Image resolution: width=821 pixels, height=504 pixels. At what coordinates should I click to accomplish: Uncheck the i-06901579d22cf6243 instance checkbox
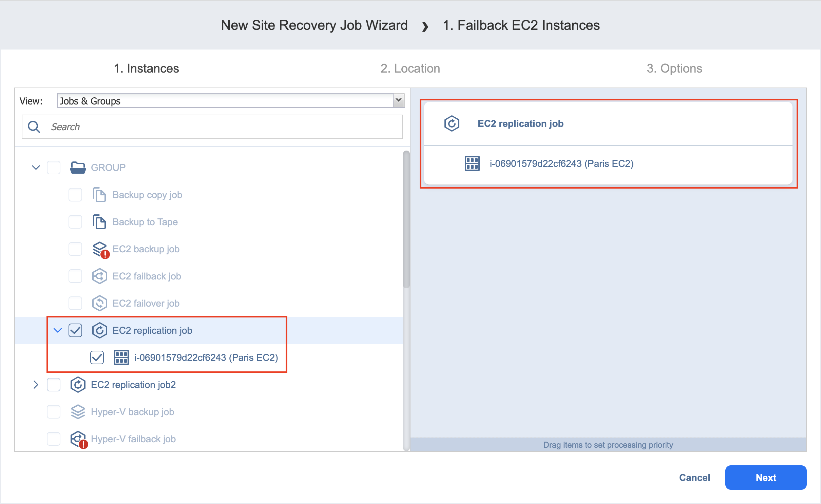(x=97, y=357)
